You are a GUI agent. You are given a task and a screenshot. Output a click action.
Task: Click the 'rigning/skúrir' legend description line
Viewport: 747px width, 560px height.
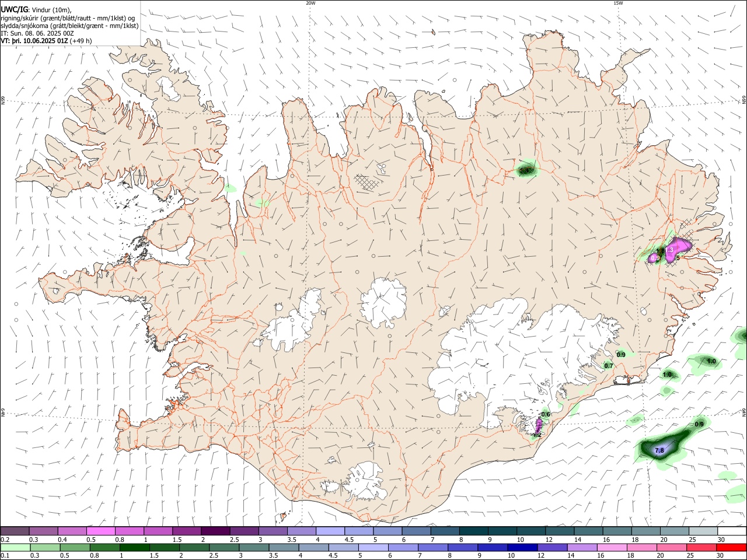pyautogui.click(x=68, y=18)
